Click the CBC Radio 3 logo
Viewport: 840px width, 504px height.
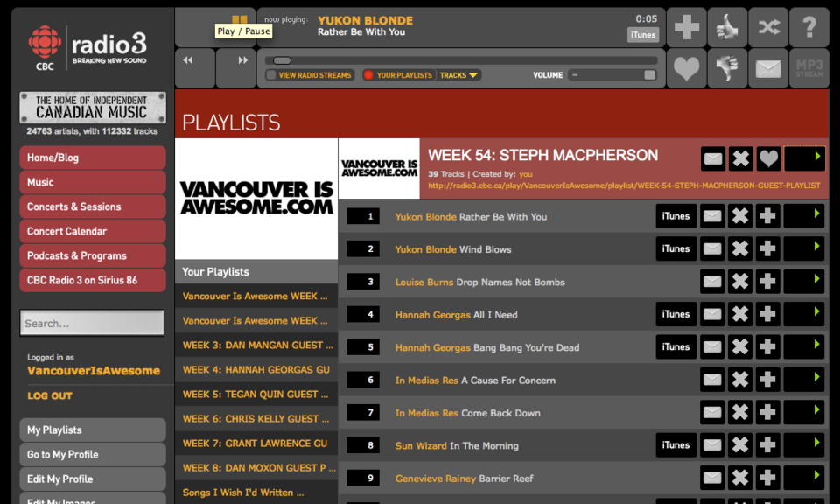[87, 48]
